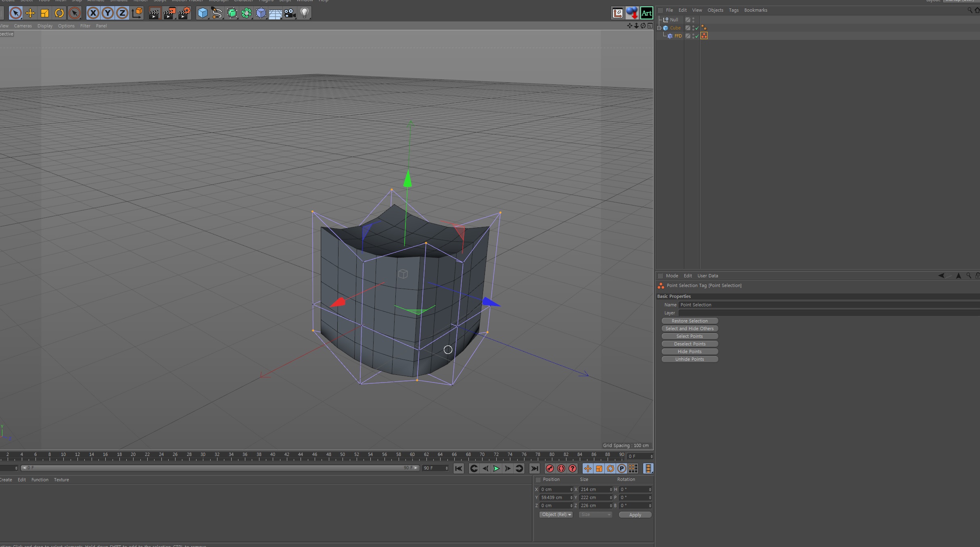Click the Size X input field

pos(596,489)
